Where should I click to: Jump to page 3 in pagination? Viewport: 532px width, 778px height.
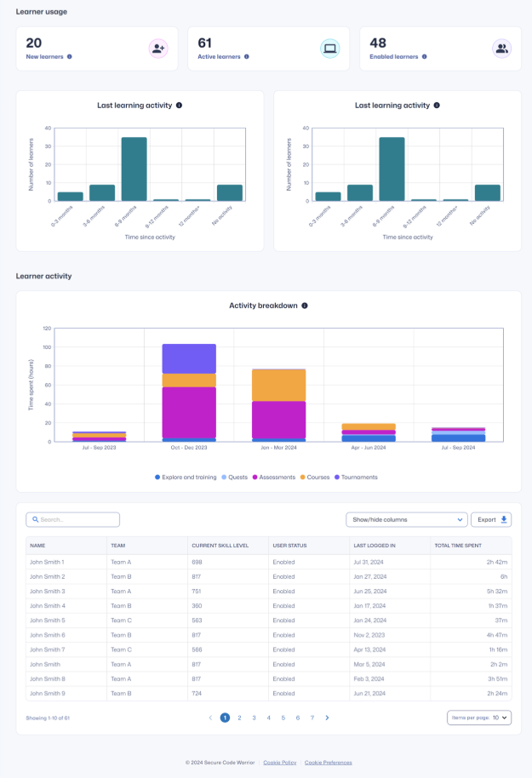click(254, 718)
